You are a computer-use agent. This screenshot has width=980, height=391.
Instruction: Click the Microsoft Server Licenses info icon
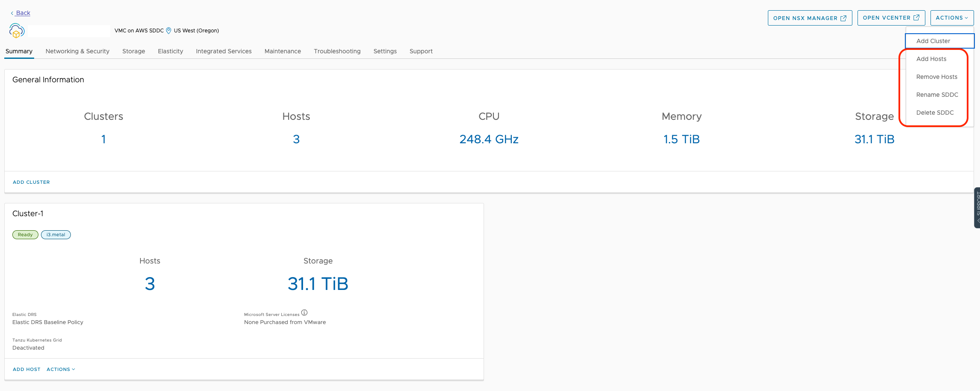tap(304, 313)
